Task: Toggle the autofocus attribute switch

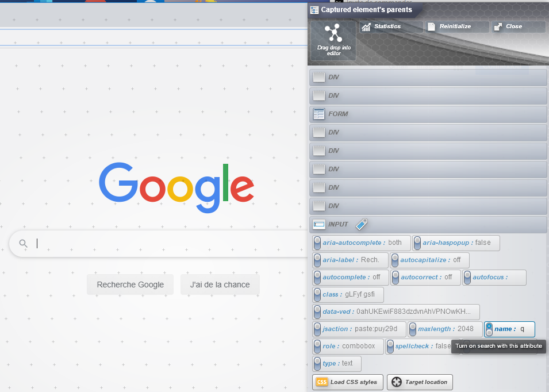Action: coord(467,277)
